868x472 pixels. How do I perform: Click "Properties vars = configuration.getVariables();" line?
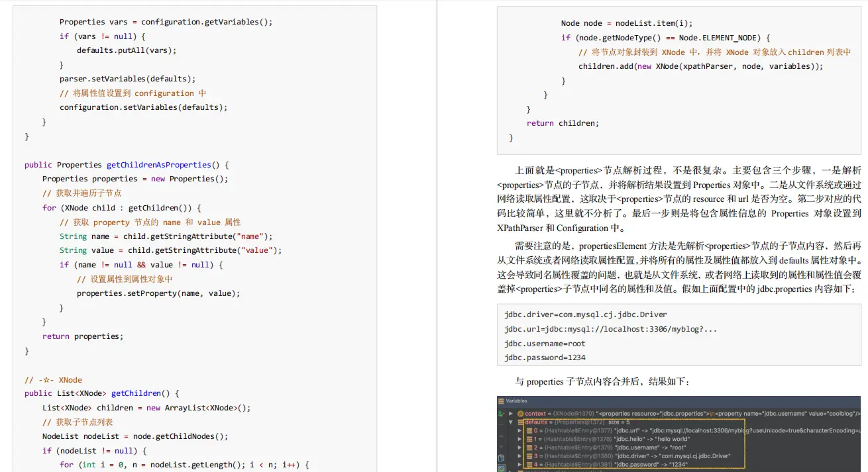(166, 22)
